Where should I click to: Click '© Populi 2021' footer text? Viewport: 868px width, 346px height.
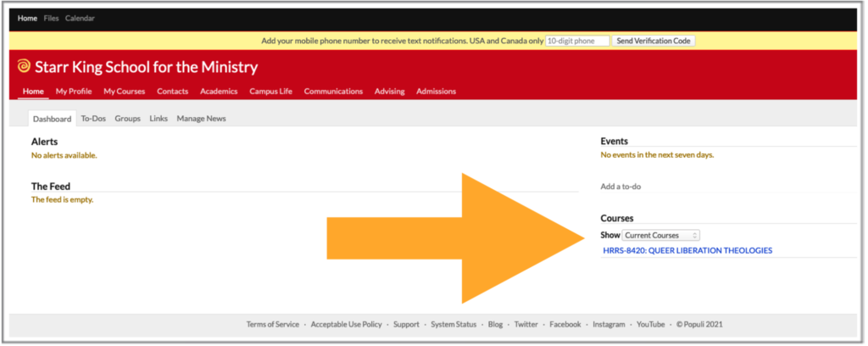pos(699,325)
